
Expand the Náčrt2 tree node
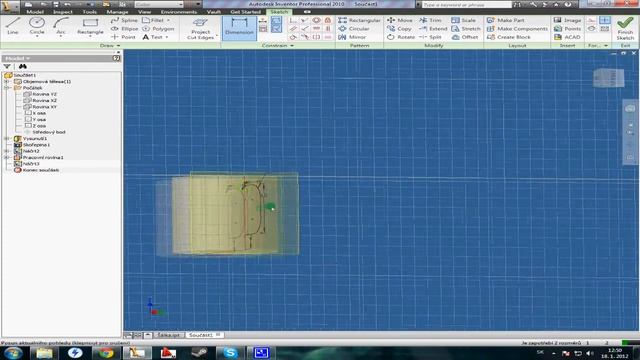[x=7, y=151]
